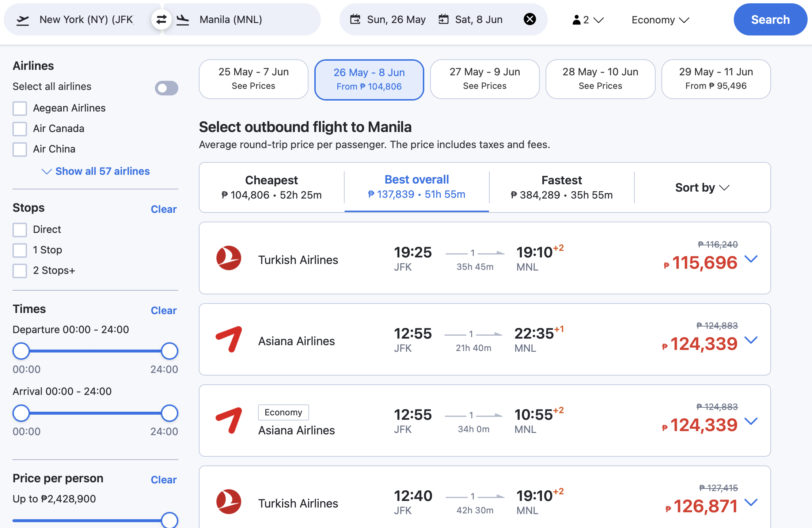
Task: Toggle Select all airlines switch
Action: point(166,88)
